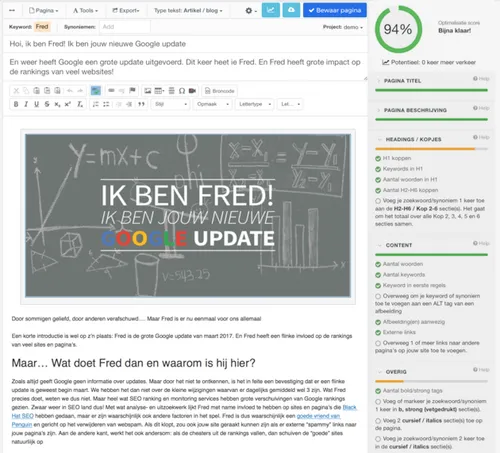Expand the Pagina Titel section
This screenshot has height=453, width=500.
pyautogui.click(x=402, y=81)
